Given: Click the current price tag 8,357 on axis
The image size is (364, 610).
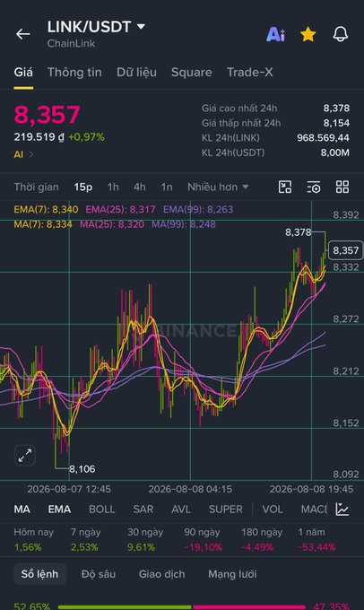Looking at the screenshot, I should pyautogui.click(x=346, y=250).
